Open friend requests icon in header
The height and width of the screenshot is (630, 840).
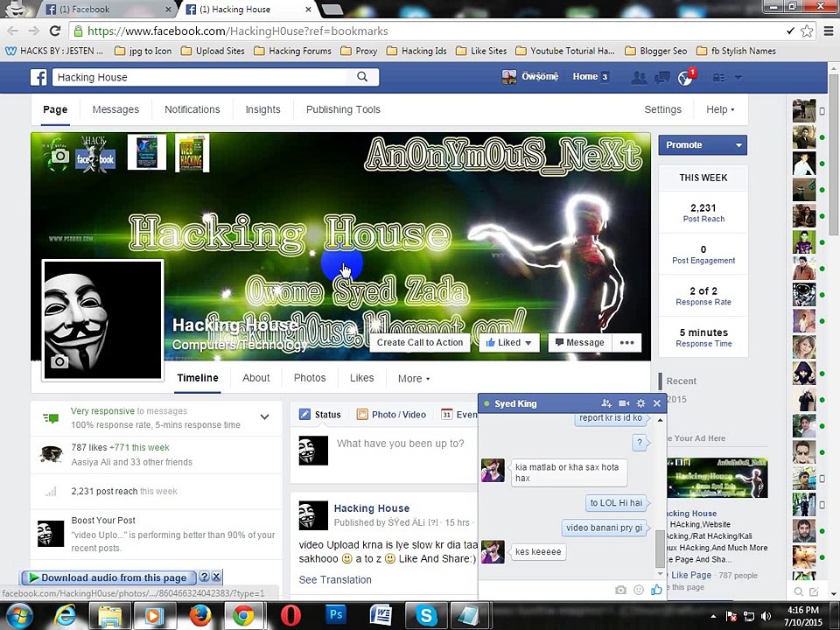pos(639,78)
